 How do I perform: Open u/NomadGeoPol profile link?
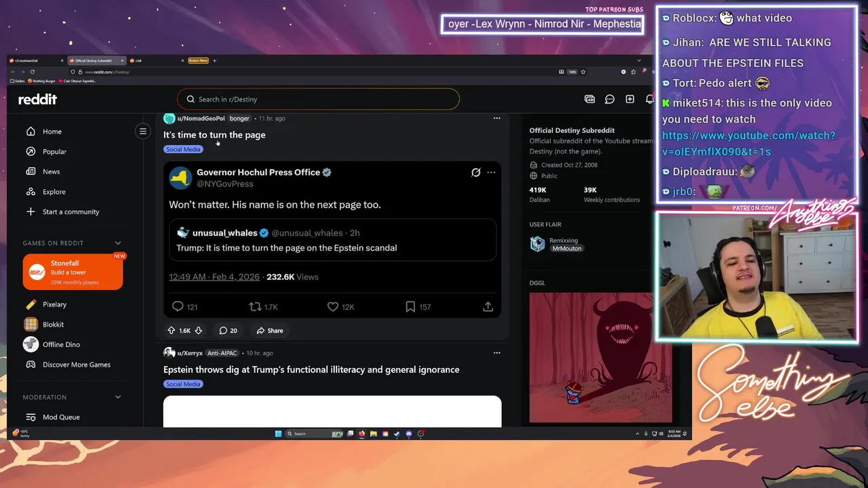click(201, 118)
